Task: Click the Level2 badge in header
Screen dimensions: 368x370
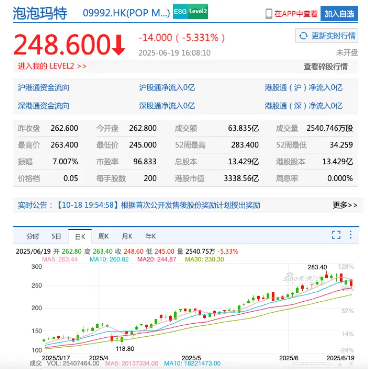Action: click(198, 12)
